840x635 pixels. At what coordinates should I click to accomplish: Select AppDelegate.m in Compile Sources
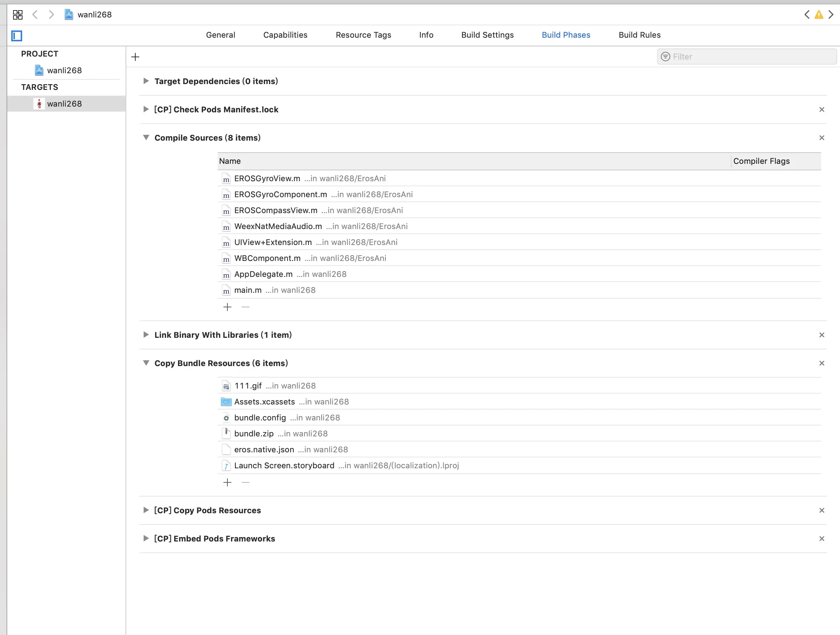click(x=263, y=274)
